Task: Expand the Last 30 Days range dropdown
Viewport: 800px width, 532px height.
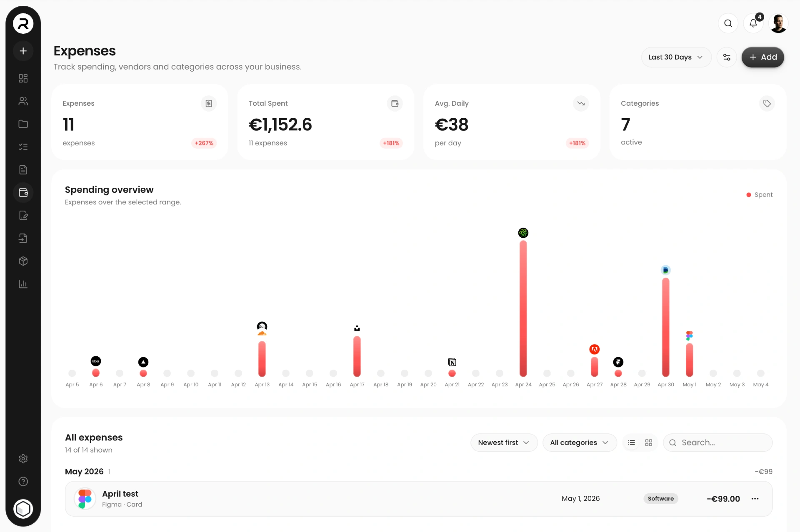Action: pos(676,57)
